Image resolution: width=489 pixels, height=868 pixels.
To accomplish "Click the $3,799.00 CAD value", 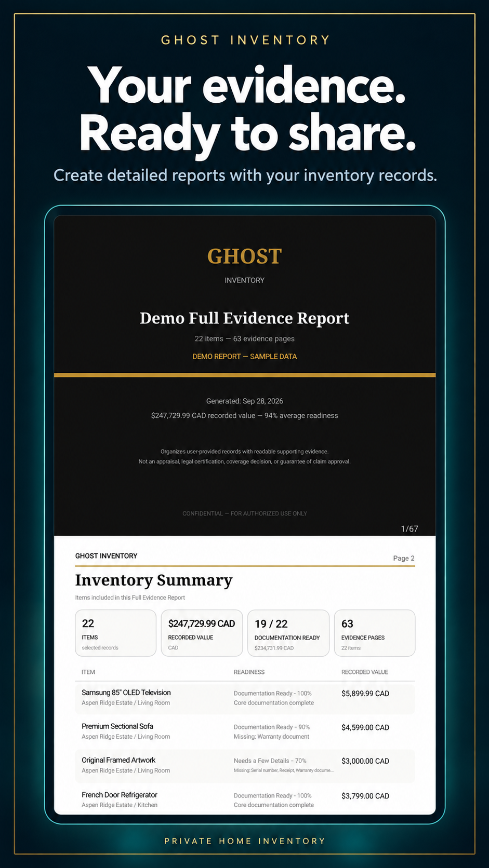I will (365, 796).
